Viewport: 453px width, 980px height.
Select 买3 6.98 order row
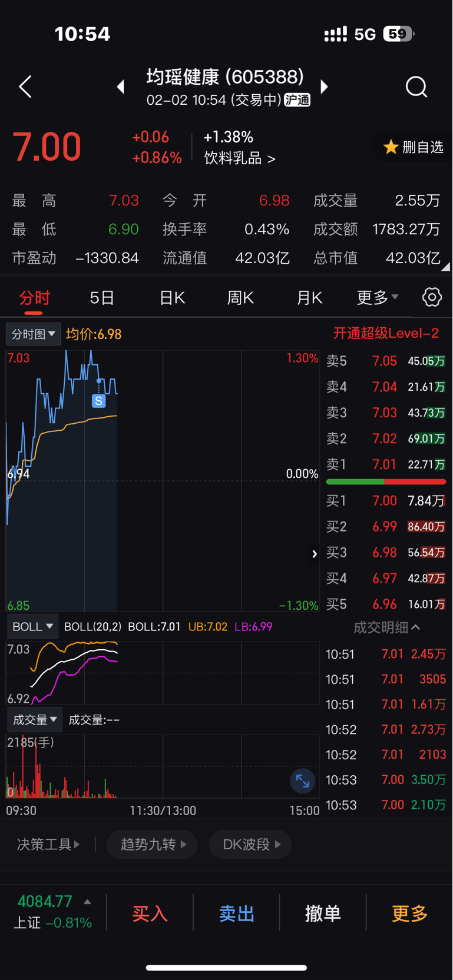click(x=386, y=553)
